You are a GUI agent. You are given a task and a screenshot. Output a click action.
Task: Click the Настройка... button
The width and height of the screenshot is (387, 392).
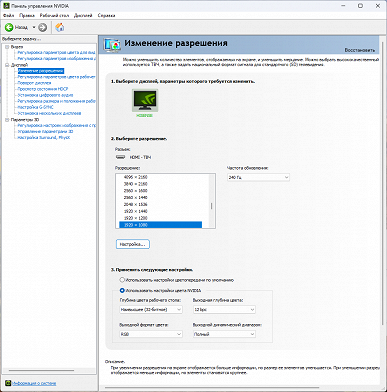pos(133,244)
